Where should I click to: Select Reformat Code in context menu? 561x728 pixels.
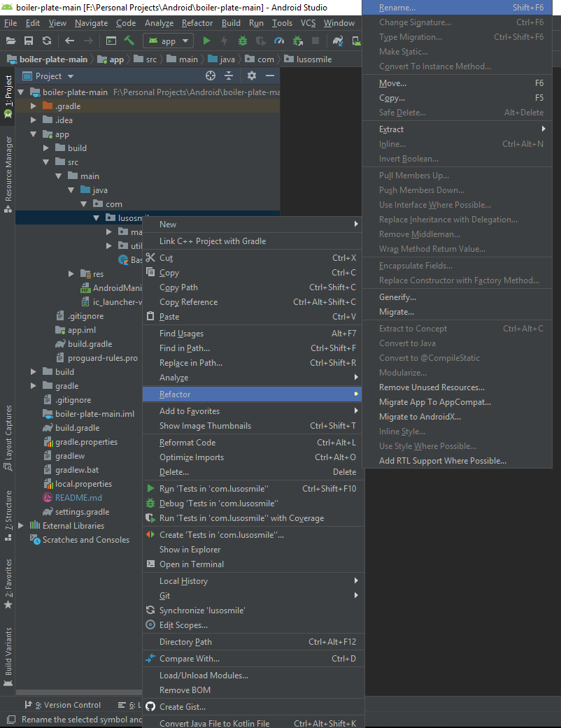253,443
